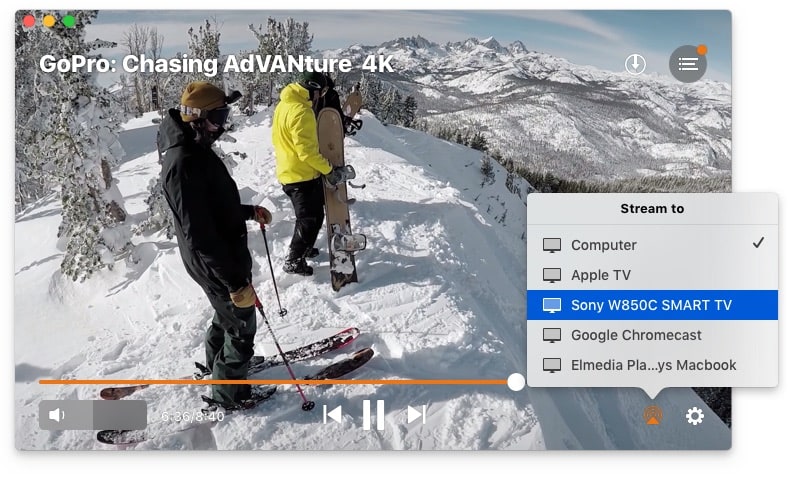Adjust the volume slider bar
The height and width of the screenshot is (480, 800).
pos(93,415)
